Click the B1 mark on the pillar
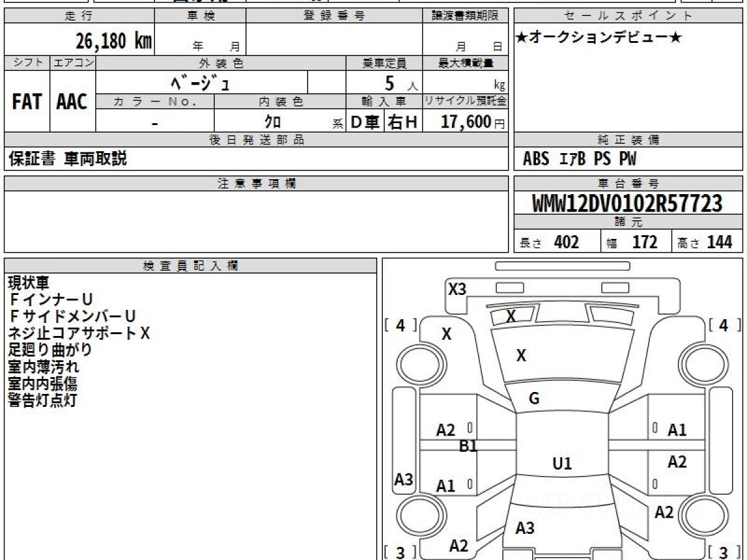This screenshot has width=747, height=560. 467,446
